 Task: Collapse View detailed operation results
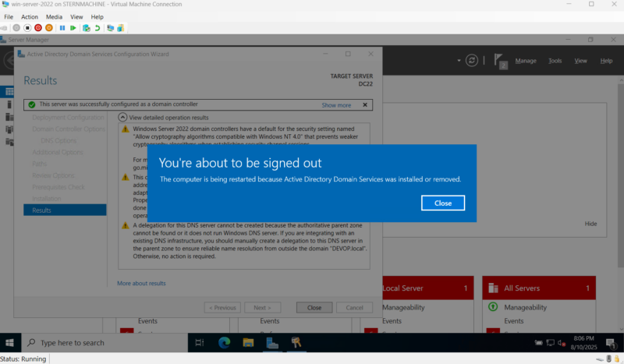coord(122,118)
